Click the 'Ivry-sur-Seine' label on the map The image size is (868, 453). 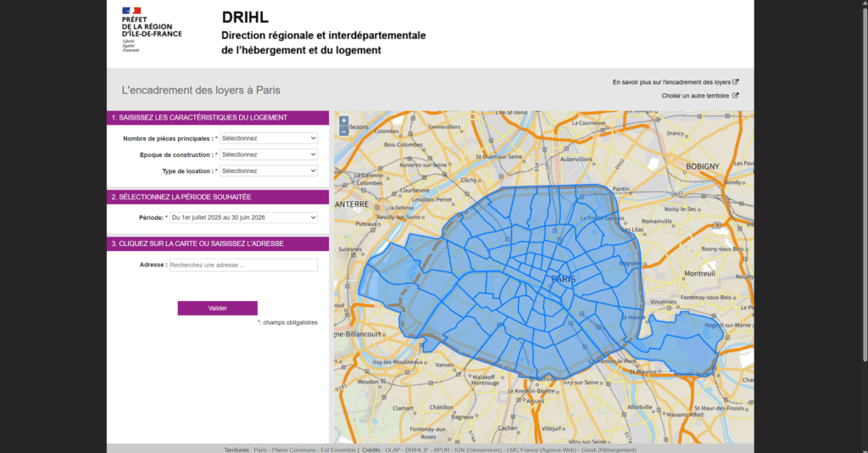tap(581, 382)
